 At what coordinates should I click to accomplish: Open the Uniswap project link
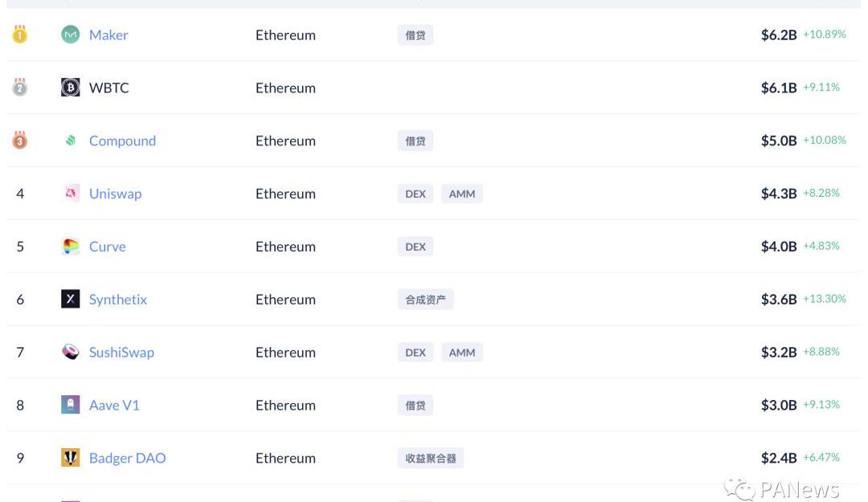pyautogui.click(x=115, y=194)
